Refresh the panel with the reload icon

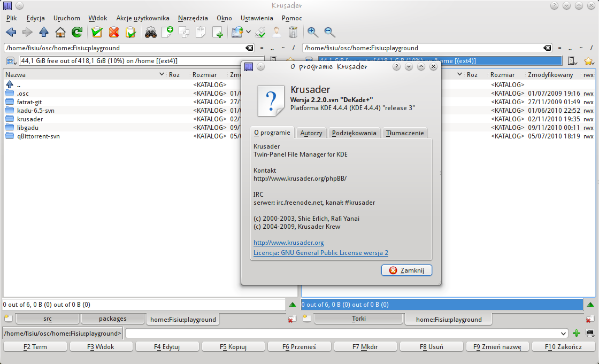(x=76, y=32)
